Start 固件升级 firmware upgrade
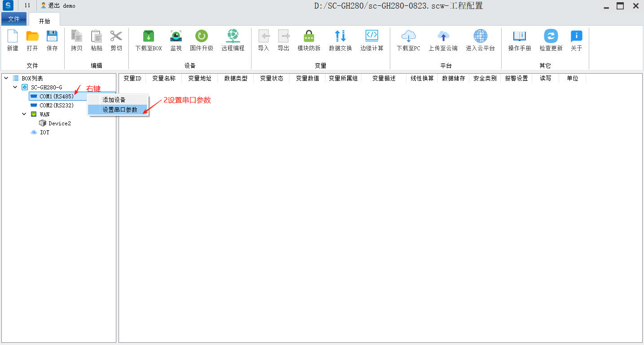 [x=201, y=36]
